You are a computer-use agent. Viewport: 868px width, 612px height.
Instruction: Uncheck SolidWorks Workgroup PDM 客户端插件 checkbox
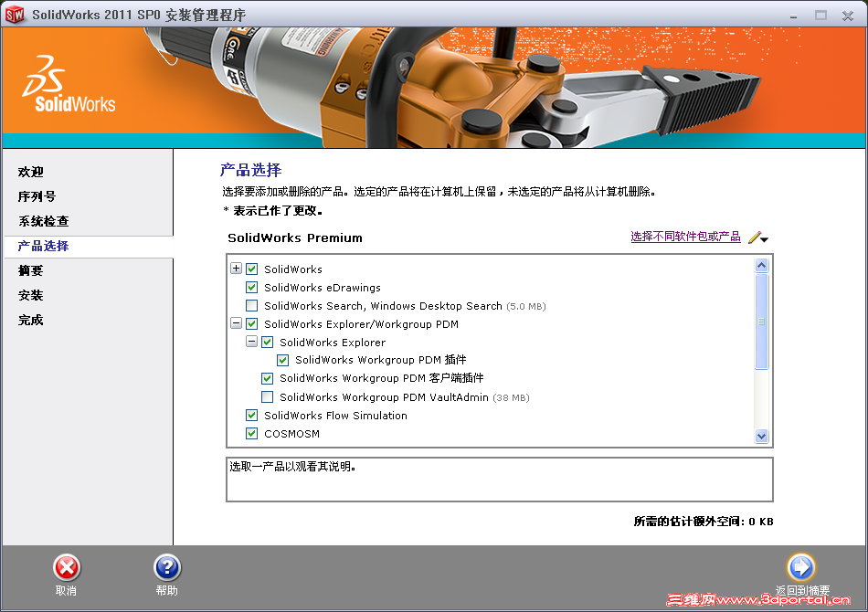pyautogui.click(x=268, y=378)
